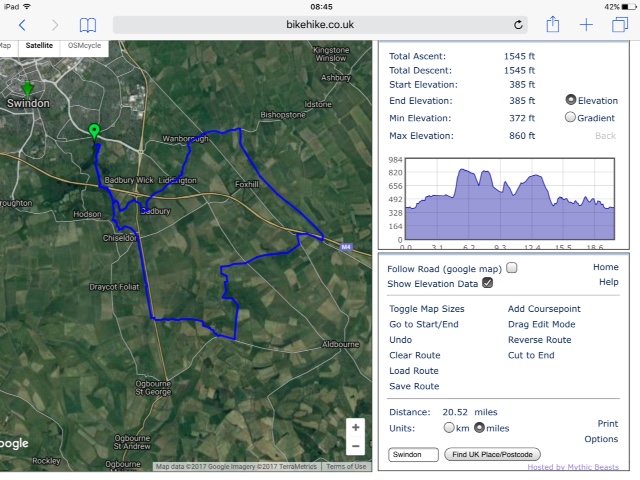
Task: Click the Reverse Route link
Action: click(539, 340)
